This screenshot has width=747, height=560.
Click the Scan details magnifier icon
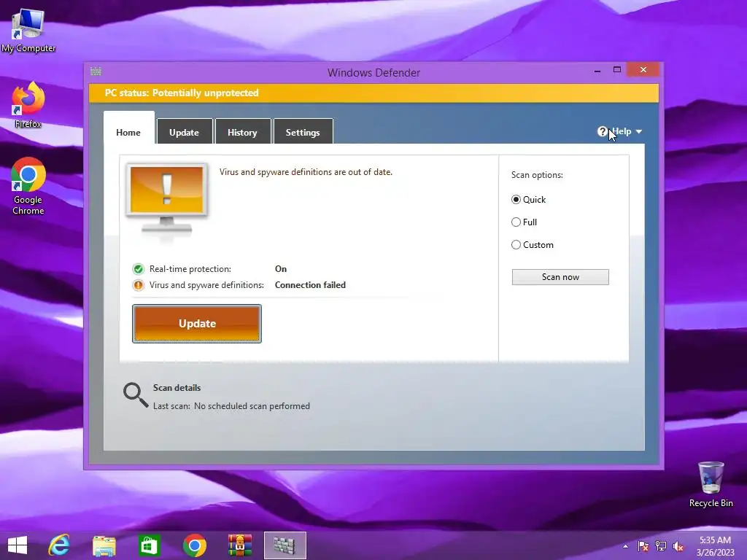[x=136, y=395]
